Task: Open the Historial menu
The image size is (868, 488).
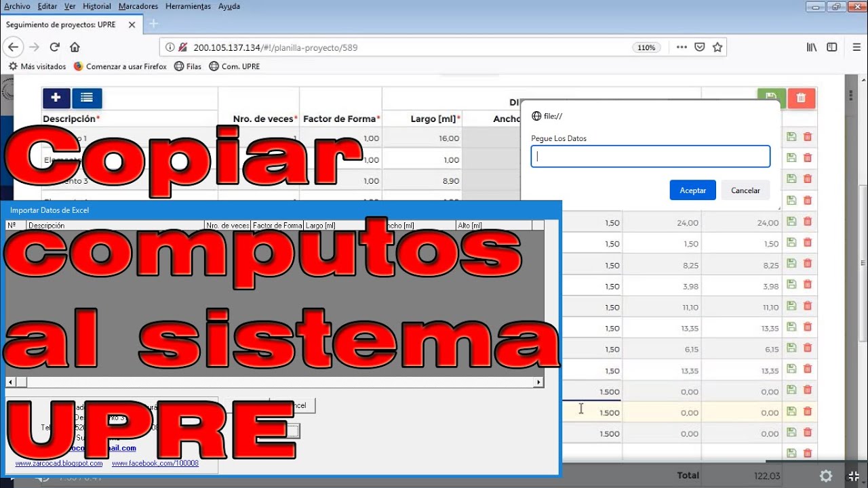Action: point(97,6)
